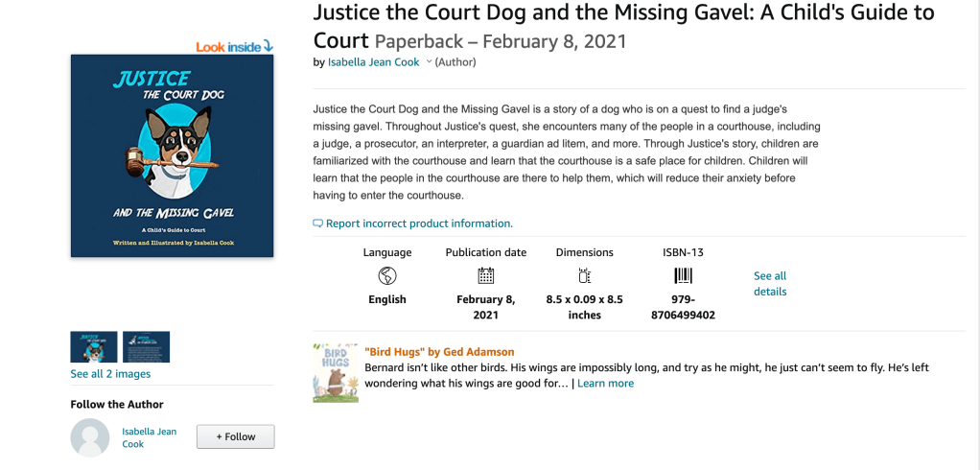Viewport: 980px width, 470px height.
Task: Click the globe Language icon
Action: tap(387, 276)
